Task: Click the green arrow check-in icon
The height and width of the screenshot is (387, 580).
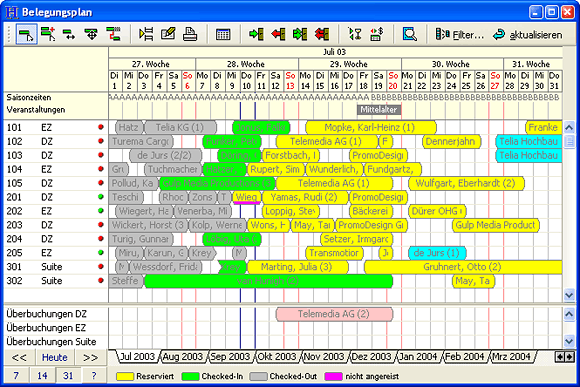Action: point(256,34)
